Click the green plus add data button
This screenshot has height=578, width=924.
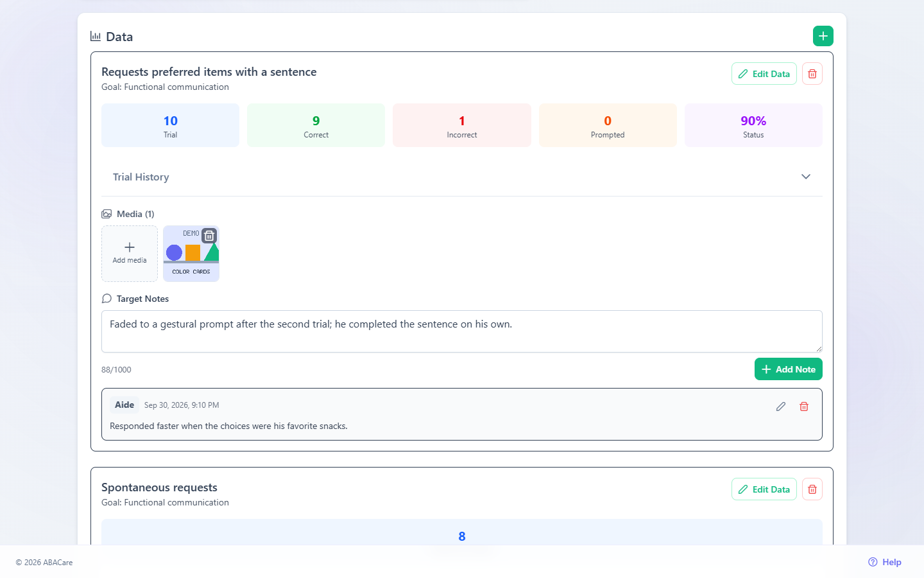tap(823, 36)
